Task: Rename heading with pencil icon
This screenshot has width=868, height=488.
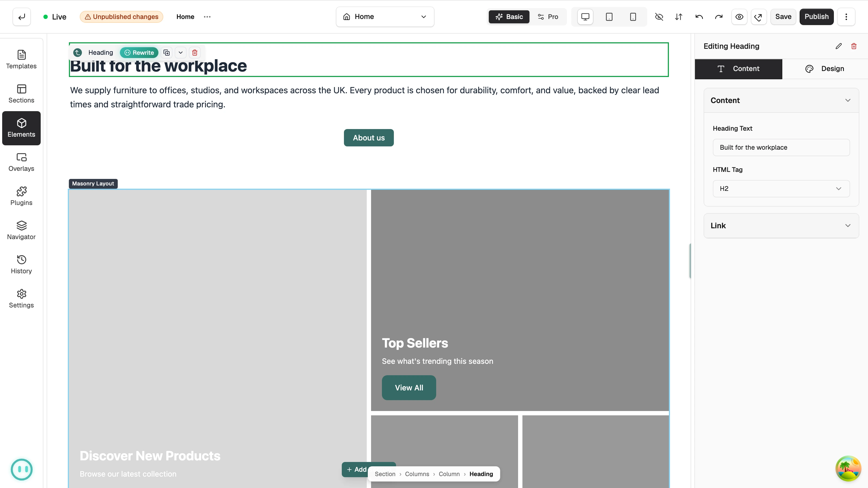Action: 839,46
